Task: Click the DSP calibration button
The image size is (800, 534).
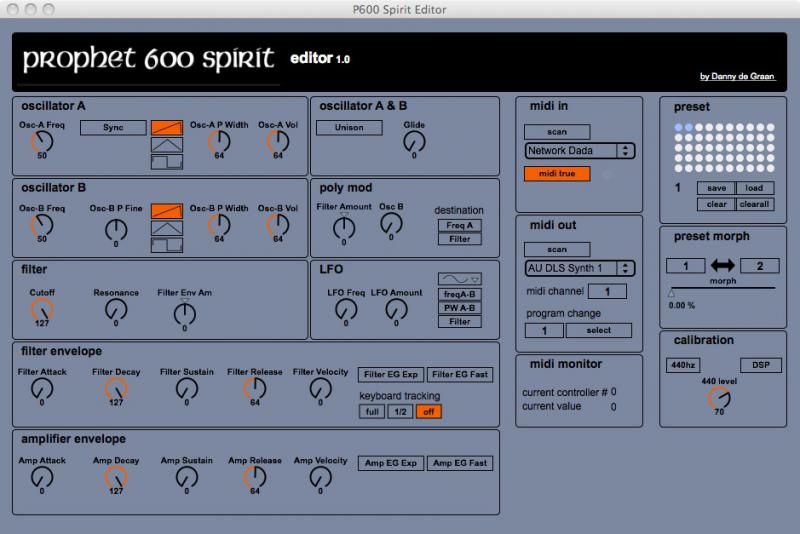Action: click(x=761, y=365)
